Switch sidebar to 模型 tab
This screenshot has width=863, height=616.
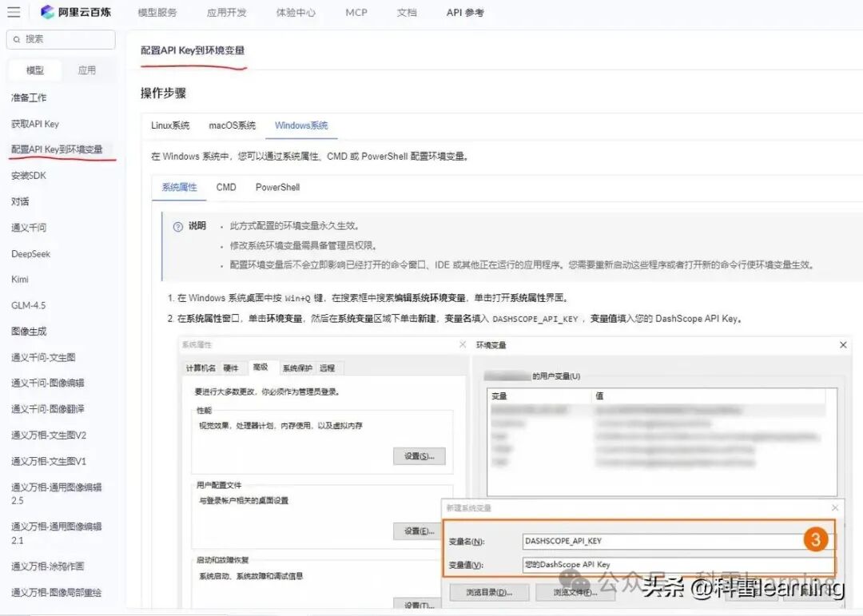34,70
